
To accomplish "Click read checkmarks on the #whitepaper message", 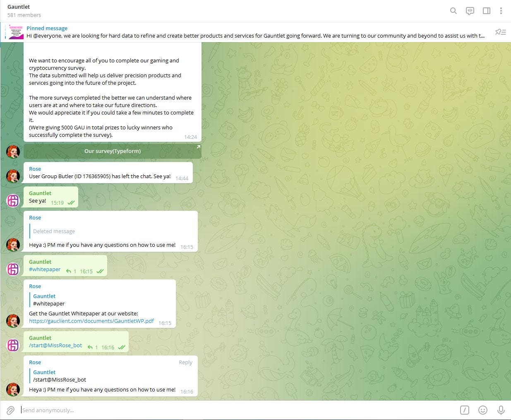I will click(100, 272).
